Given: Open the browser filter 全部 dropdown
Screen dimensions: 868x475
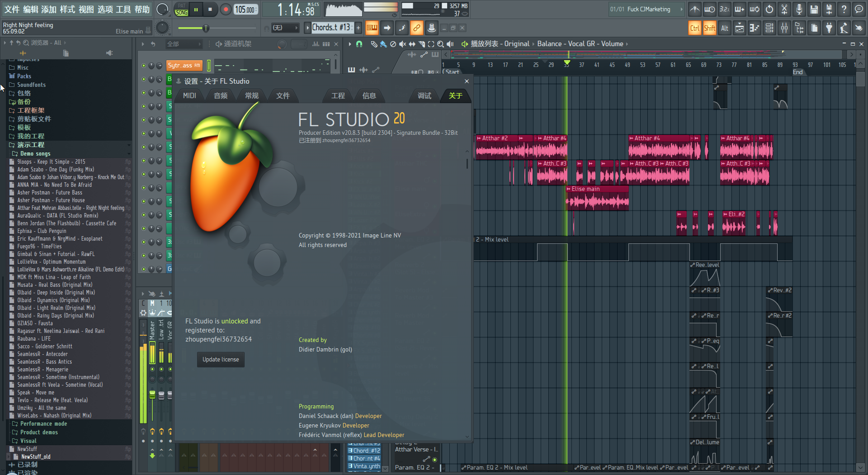Looking at the screenshot, I should tap(184, 44).
